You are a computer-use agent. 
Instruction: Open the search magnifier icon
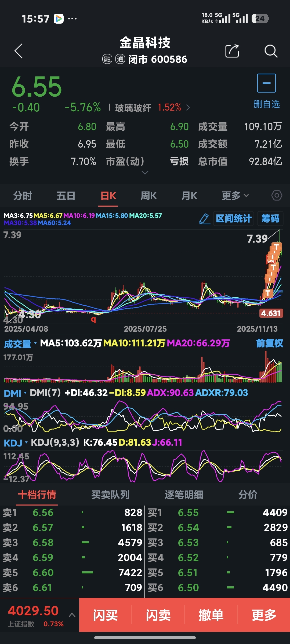click(271, 51)
